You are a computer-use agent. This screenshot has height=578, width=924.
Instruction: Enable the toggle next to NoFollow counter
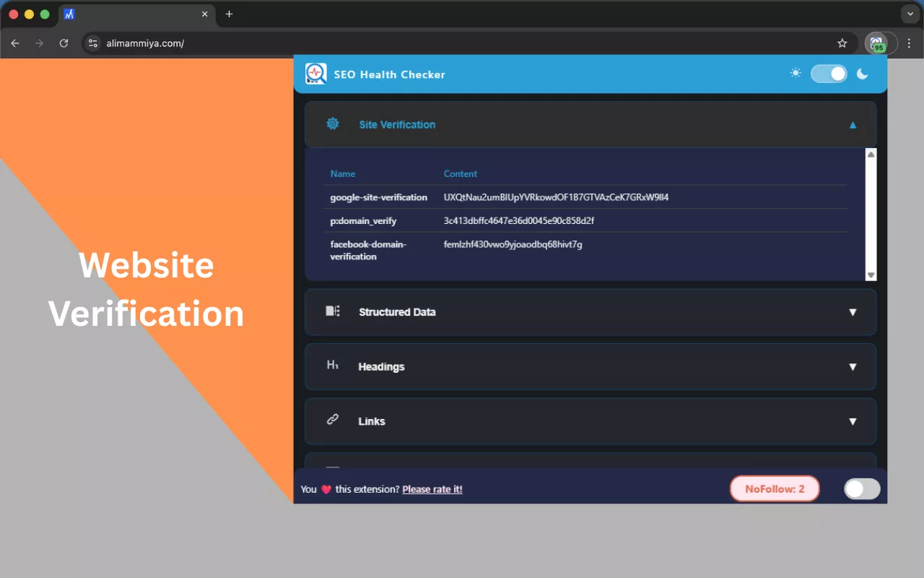point(862,489)
